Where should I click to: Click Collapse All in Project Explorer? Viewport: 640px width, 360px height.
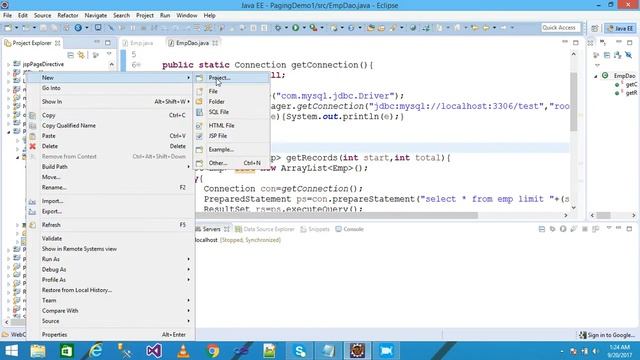(71, 55)
